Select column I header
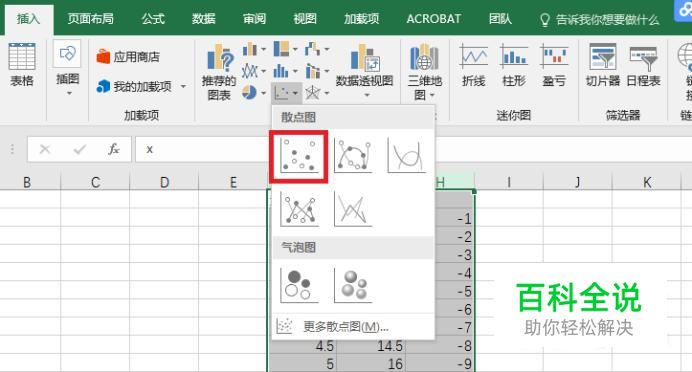Viewport: 692px width, 372px height. click(x=509, y=182)
